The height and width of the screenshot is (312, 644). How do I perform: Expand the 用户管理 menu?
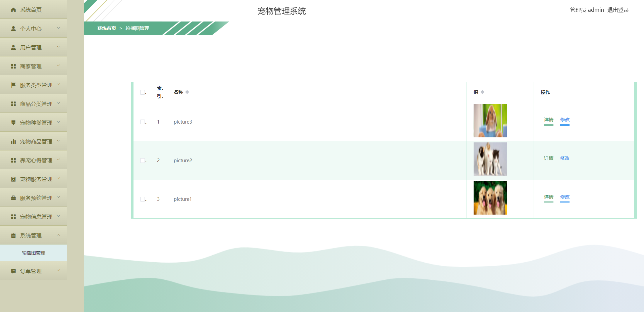click(x=34, y=47)
